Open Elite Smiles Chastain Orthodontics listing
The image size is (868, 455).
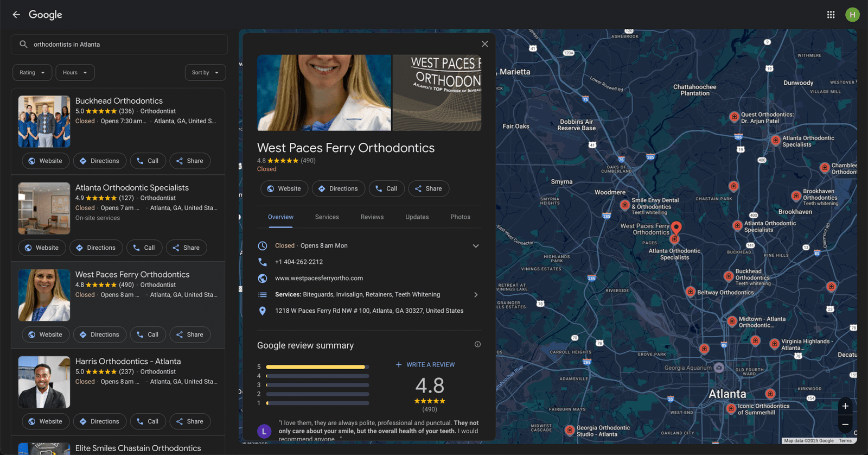click(138, 448)
